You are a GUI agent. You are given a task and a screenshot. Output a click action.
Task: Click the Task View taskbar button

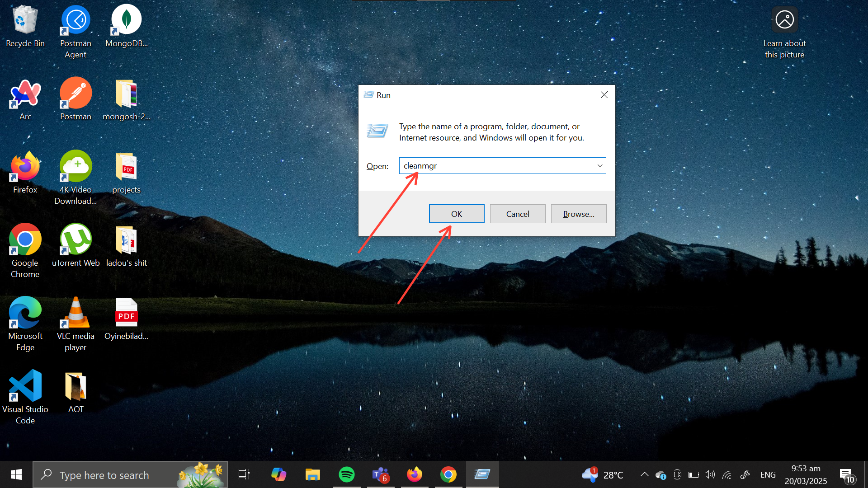tap(244, 474)
